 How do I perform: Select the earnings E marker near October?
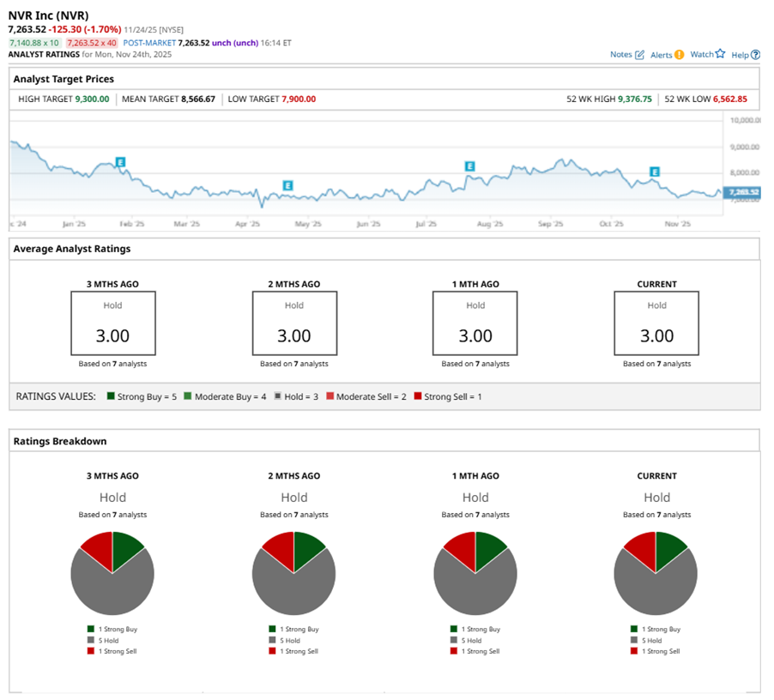tap(655, 172)
